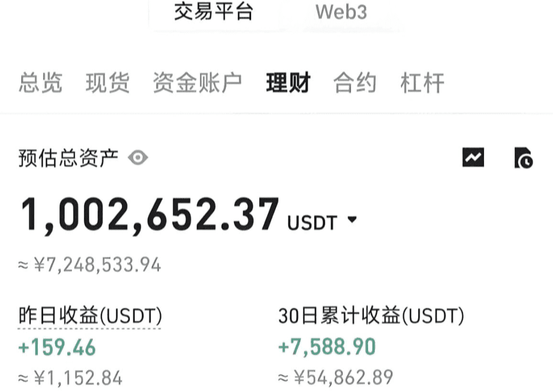Image resolution: width=553 pixels, height=392 pixels.
Task: Switch to the Web3 tab
Action: pyautogui.click(x=341, y=12)
